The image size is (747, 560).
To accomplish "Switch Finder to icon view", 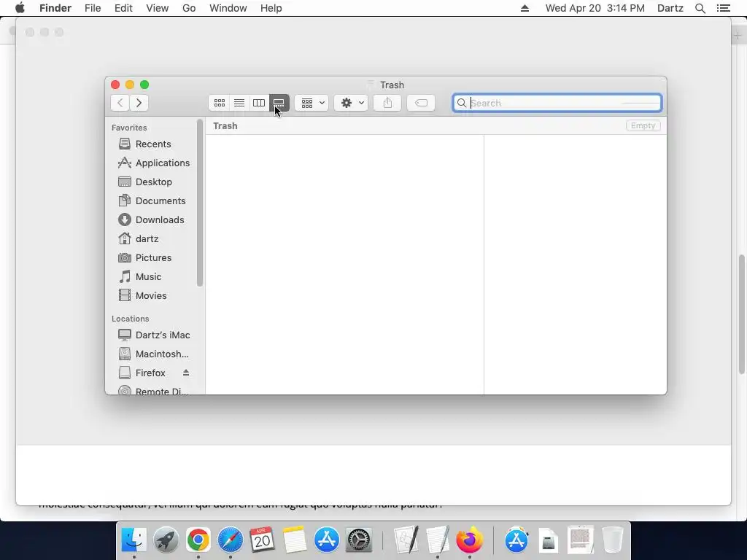I will 219,103.
